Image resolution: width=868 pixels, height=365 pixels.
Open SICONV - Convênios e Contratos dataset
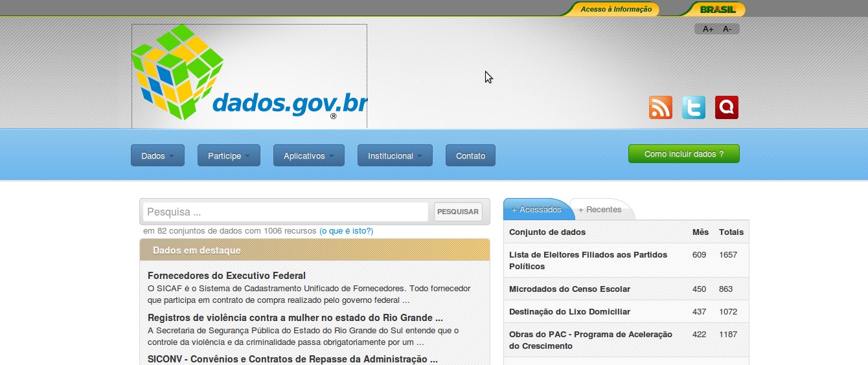pos(293,359)
